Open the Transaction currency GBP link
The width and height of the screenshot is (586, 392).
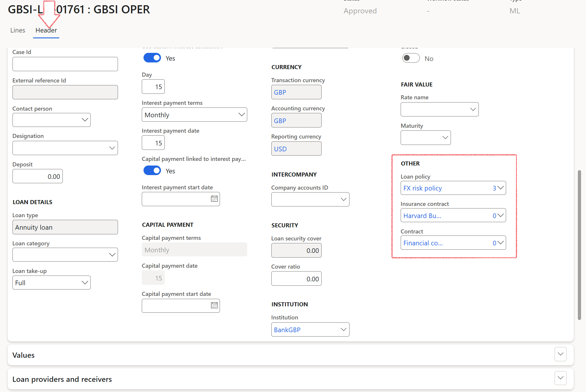pos(280,92)
